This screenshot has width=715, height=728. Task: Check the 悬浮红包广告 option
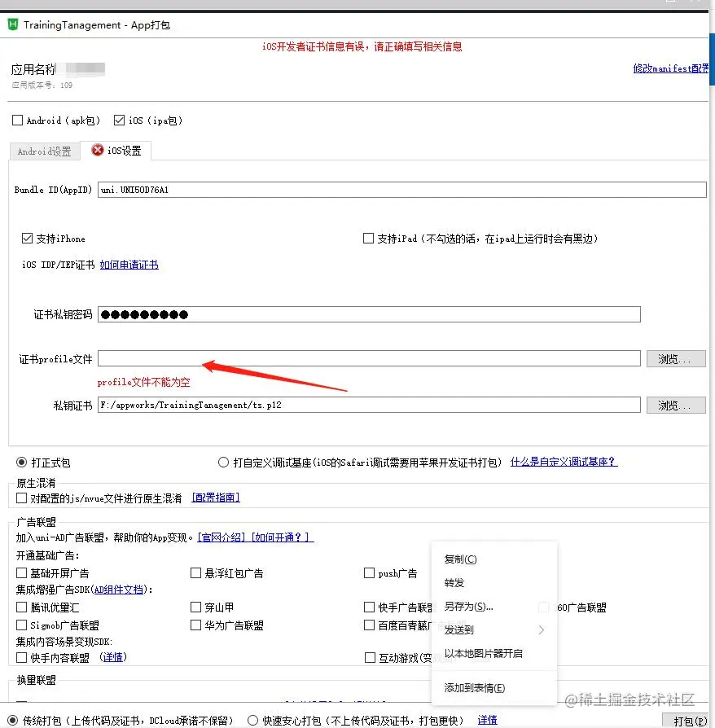[x=196, y=573]
